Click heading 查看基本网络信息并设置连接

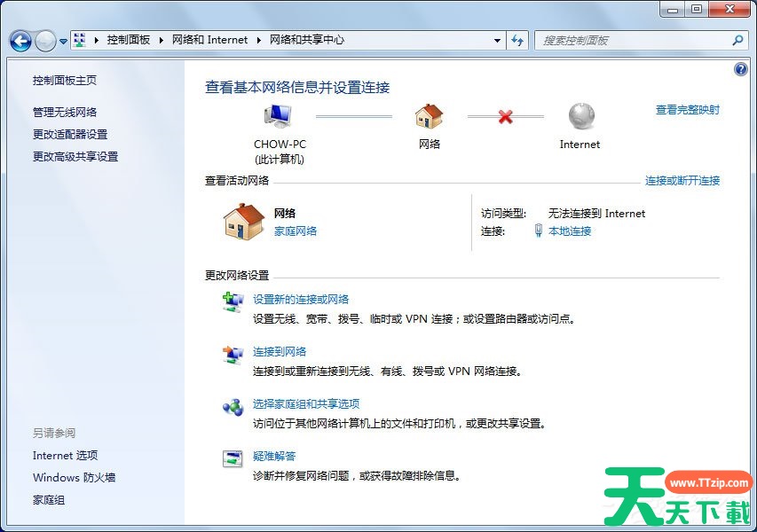(297, 87)
